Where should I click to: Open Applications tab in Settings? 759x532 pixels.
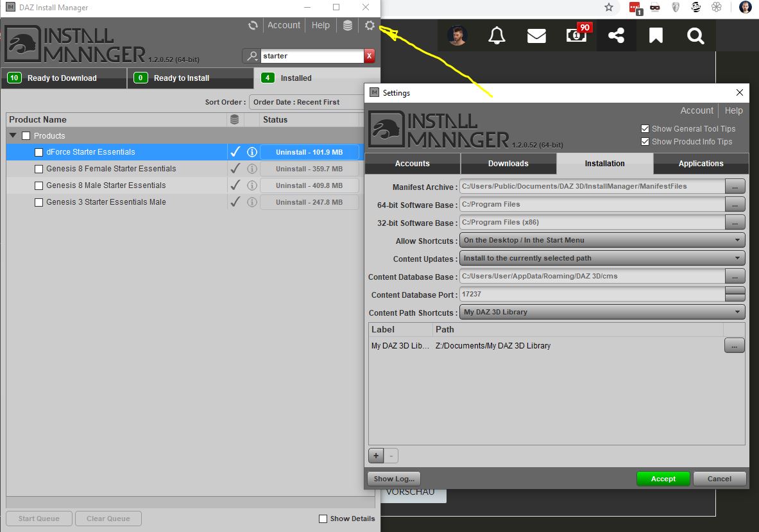tap(701, 164)
